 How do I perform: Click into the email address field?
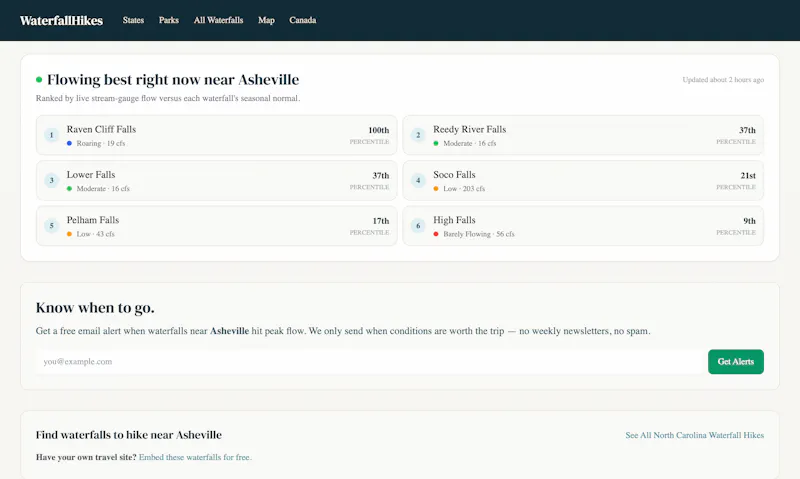coord(369,362)
